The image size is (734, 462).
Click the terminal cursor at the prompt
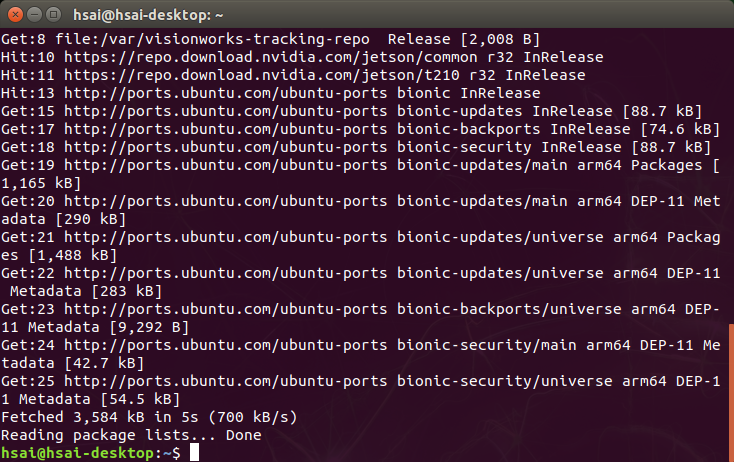pyautogui.click(x=194, y=453)
